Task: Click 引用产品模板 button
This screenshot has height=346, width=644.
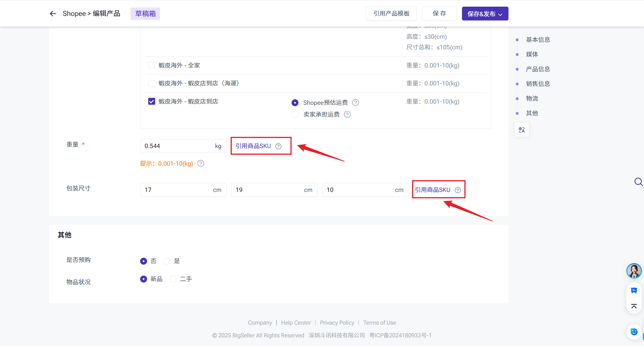Action: pos(391,14)
